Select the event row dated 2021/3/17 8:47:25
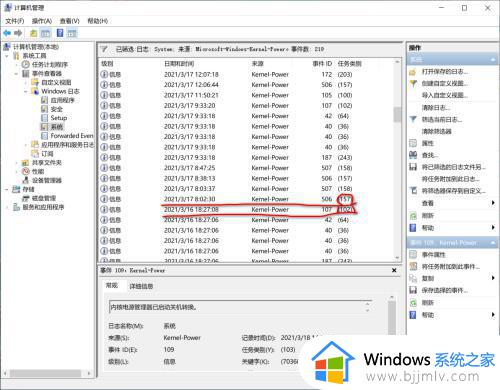 coord(247,168)
